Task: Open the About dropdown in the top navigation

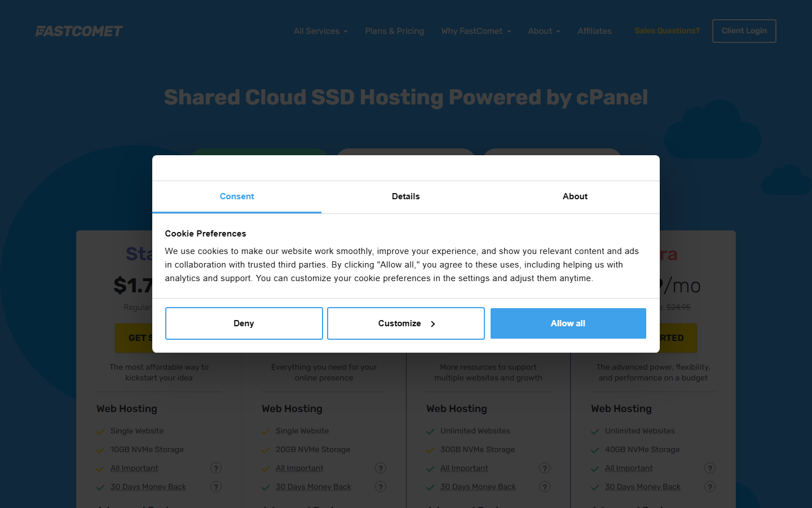Action: tap(544, 31)
